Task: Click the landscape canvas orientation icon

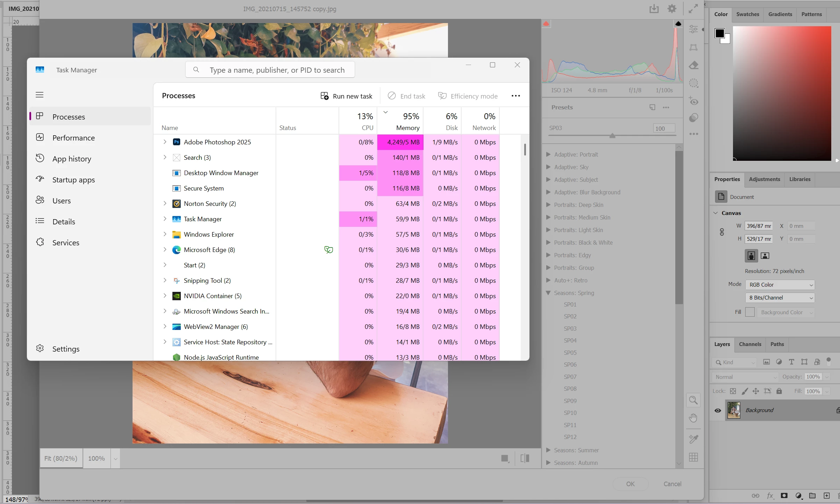Action: (765, 256)
